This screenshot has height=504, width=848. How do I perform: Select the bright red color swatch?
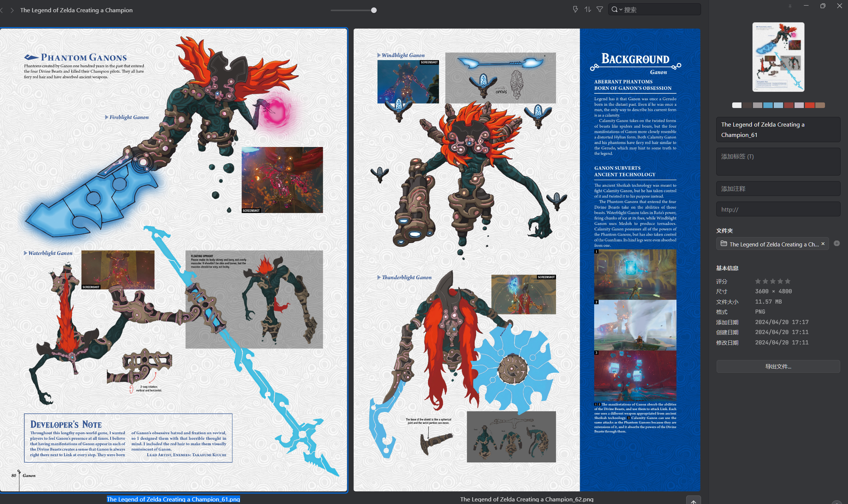click(x=809, y=105)
